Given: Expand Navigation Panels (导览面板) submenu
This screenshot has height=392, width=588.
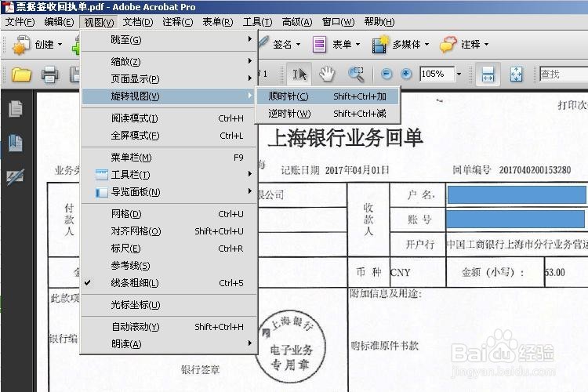Looking at the screenshot, I should click(x=170, y=192).
